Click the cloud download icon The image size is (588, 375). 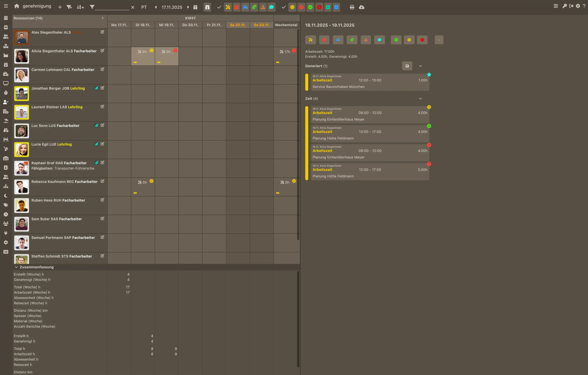tap(361, 7)
